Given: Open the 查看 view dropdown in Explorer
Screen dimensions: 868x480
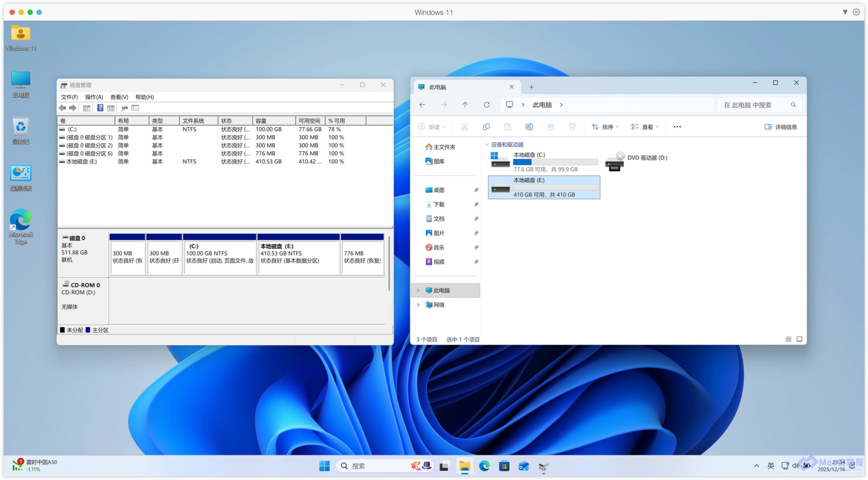Looking at the screenshot, I should 645,127.
